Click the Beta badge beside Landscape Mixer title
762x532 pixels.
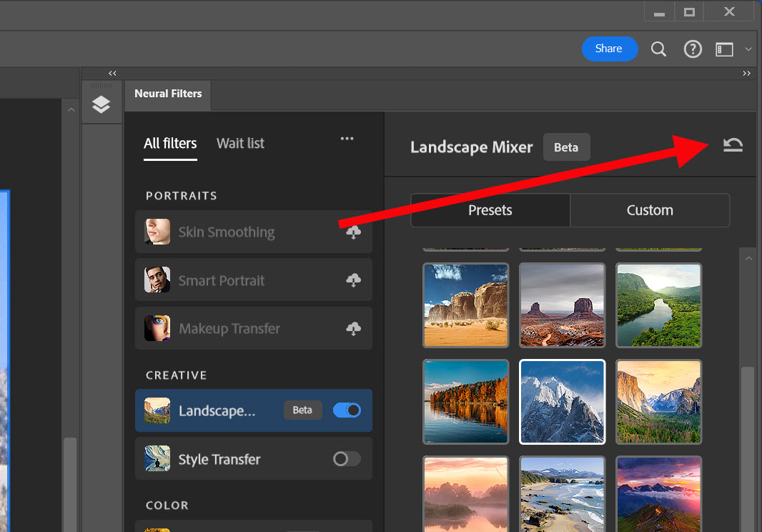tap(567, 147)
